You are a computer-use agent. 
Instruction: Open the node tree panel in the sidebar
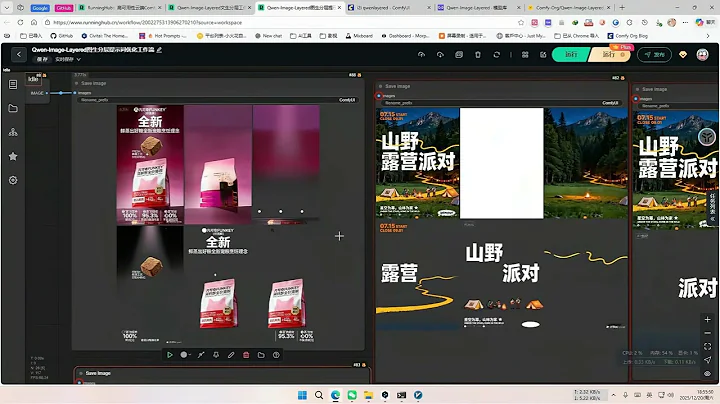[13, 132]
